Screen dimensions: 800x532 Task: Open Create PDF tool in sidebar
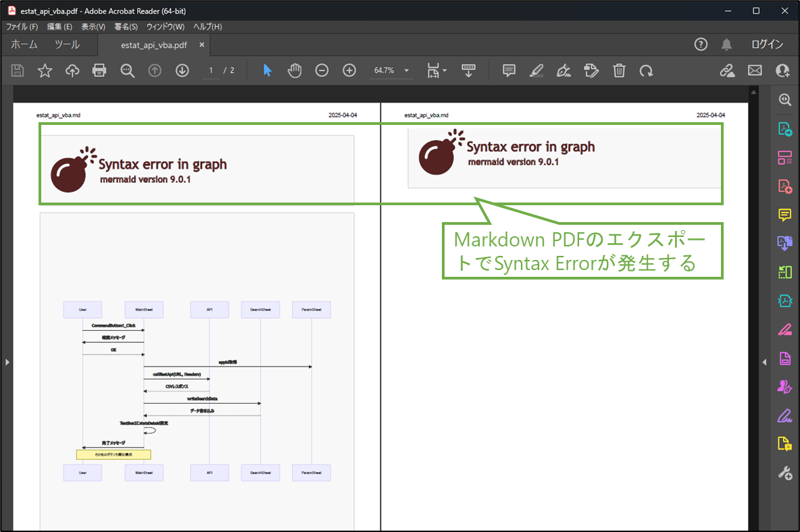pos(785,186)
